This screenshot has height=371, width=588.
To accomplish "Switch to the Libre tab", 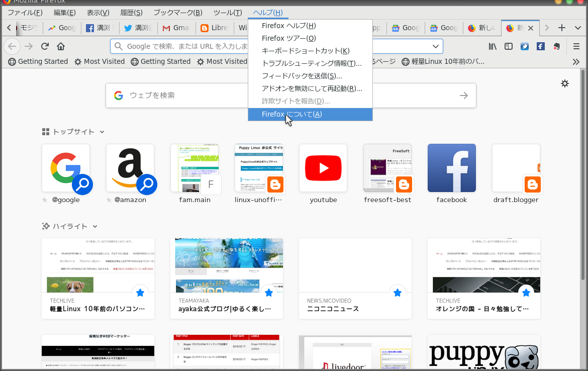I will click(214, 28).
